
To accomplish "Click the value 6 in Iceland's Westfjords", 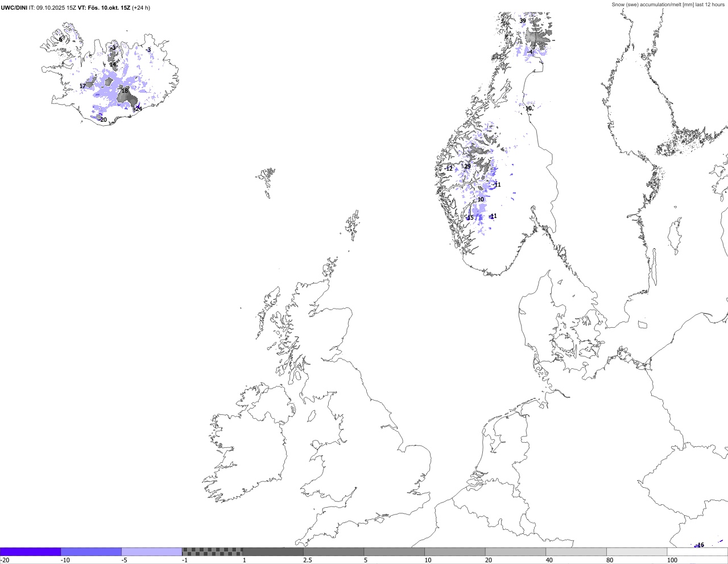I will pos(61,40).
